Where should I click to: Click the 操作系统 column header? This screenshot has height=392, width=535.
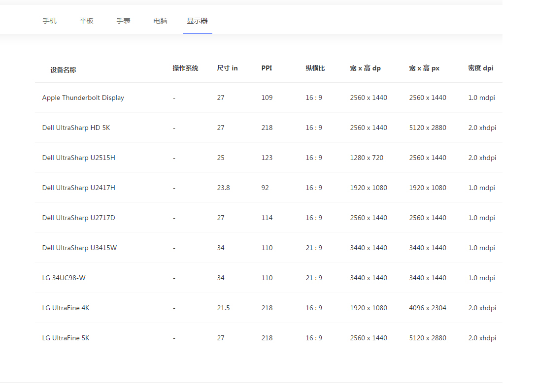[x=185, y=68]
